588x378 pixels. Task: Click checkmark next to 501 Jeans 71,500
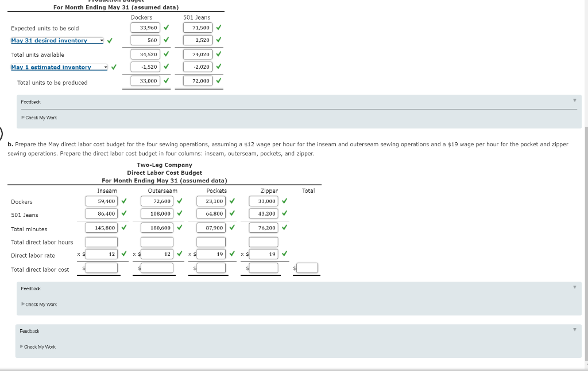[219, 27]
